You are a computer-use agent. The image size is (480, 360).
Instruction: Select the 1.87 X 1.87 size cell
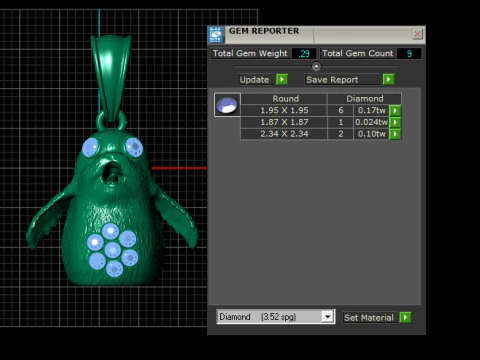(x=284, y=122)
